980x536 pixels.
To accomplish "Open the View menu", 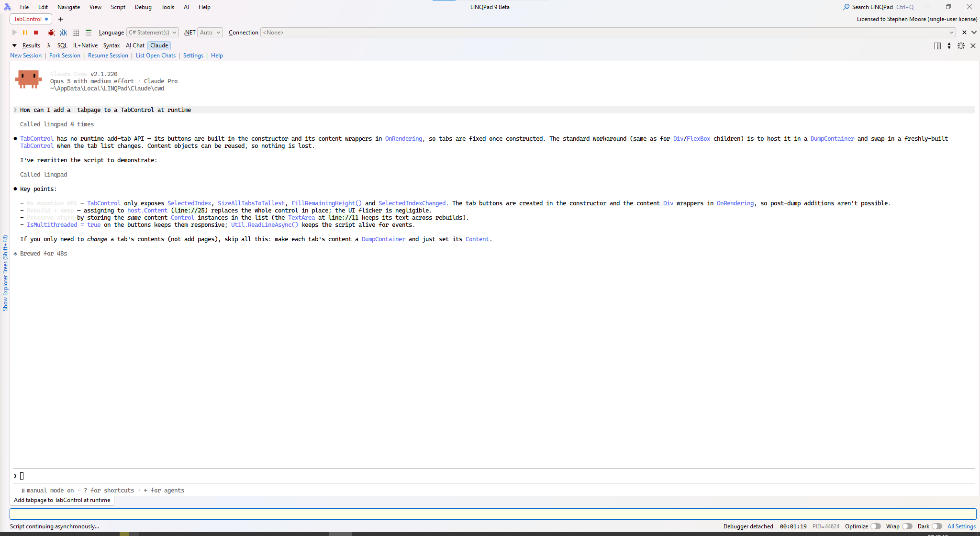I will pos(95,7).
